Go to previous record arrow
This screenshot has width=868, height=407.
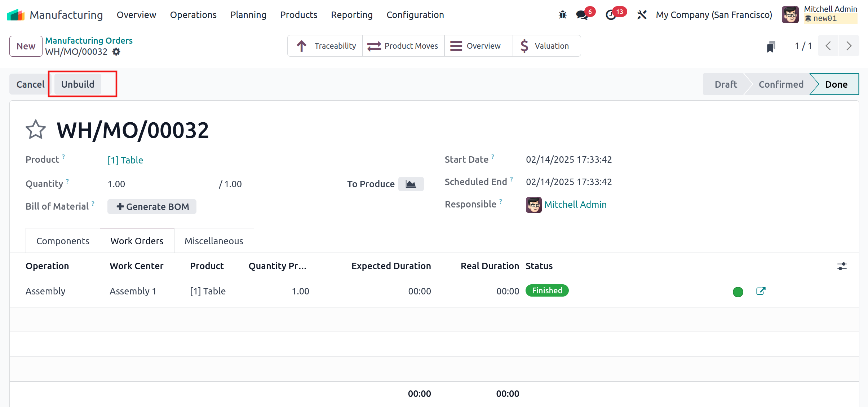pos(828,46)
